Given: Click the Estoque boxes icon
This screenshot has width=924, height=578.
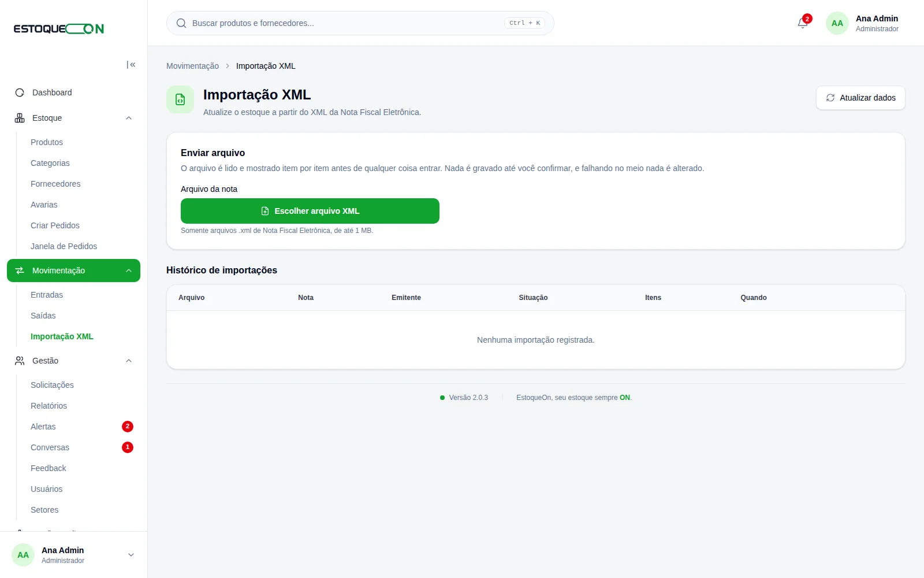Looking at the screenshot, I should [x=20, y=118].
